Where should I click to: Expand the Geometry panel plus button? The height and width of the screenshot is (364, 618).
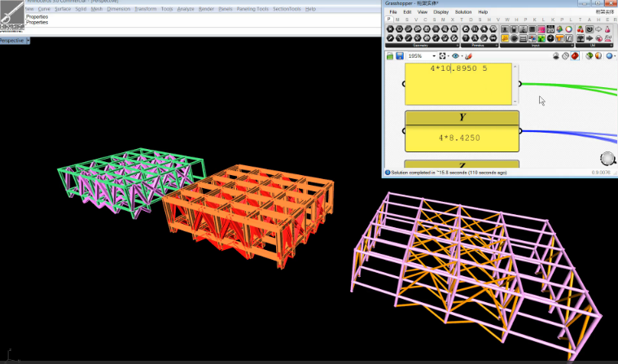pos(458,46)
